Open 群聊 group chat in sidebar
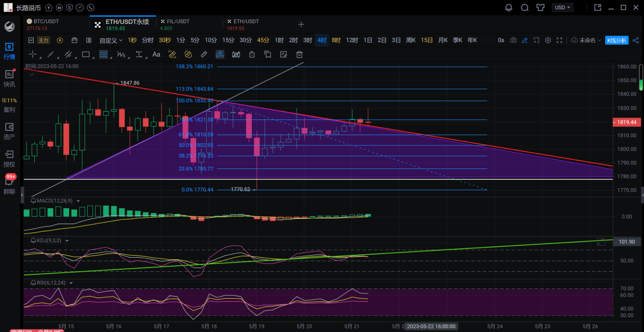This screenshot has width=644, height=332. click(9, 185)
